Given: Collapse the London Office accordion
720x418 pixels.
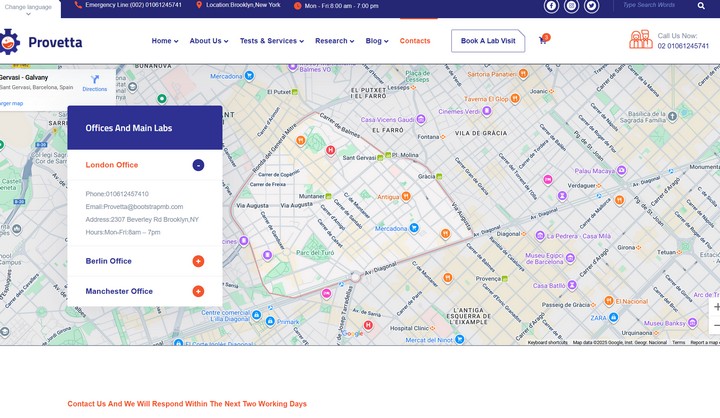Looking at the screenshot, I should click(198, 165).
